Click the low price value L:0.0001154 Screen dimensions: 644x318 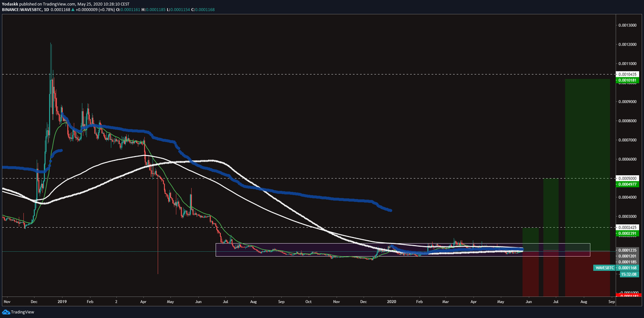click(x=178, y=9)
